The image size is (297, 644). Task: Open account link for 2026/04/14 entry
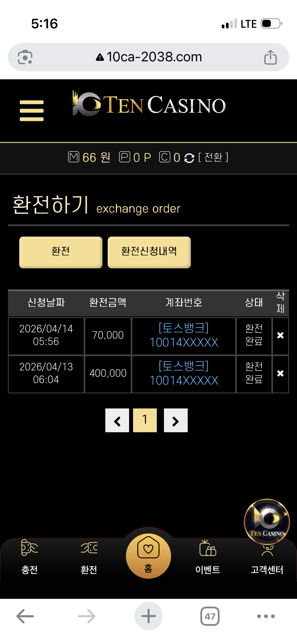[x=184, y=335]
